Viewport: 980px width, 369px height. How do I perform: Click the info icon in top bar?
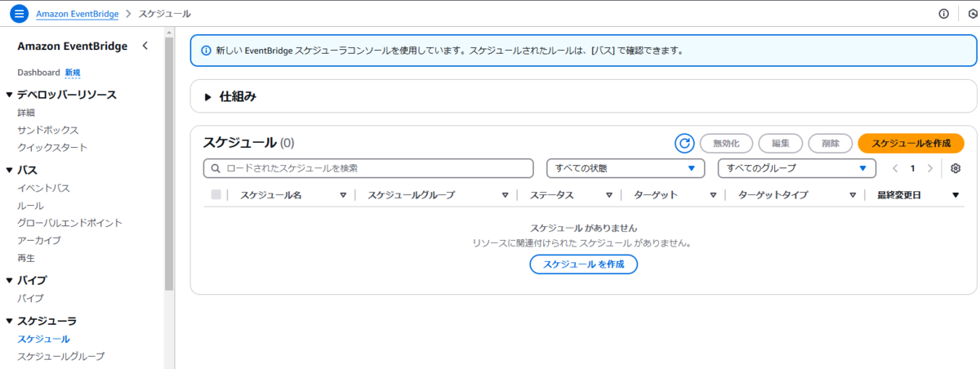pos(944,14)
